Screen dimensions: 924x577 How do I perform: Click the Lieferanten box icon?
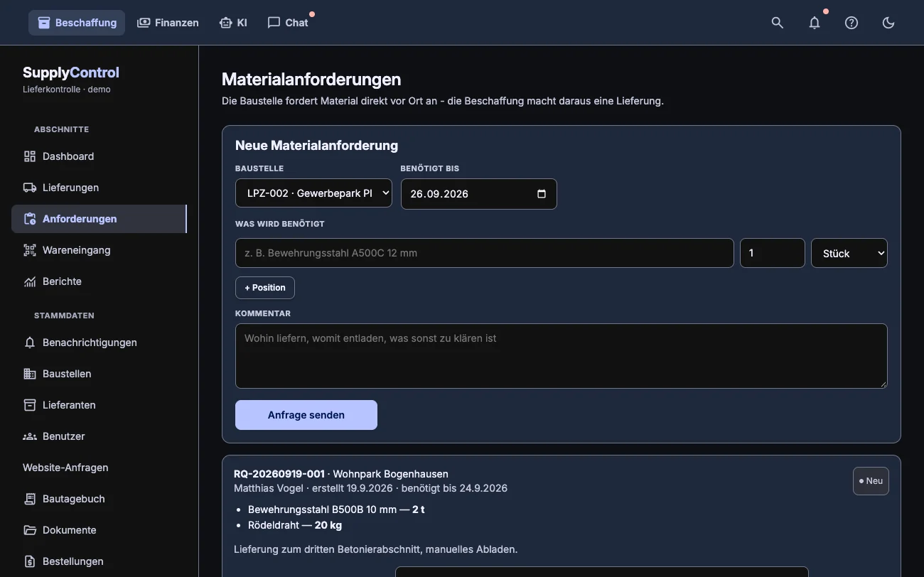click(30, 405)
